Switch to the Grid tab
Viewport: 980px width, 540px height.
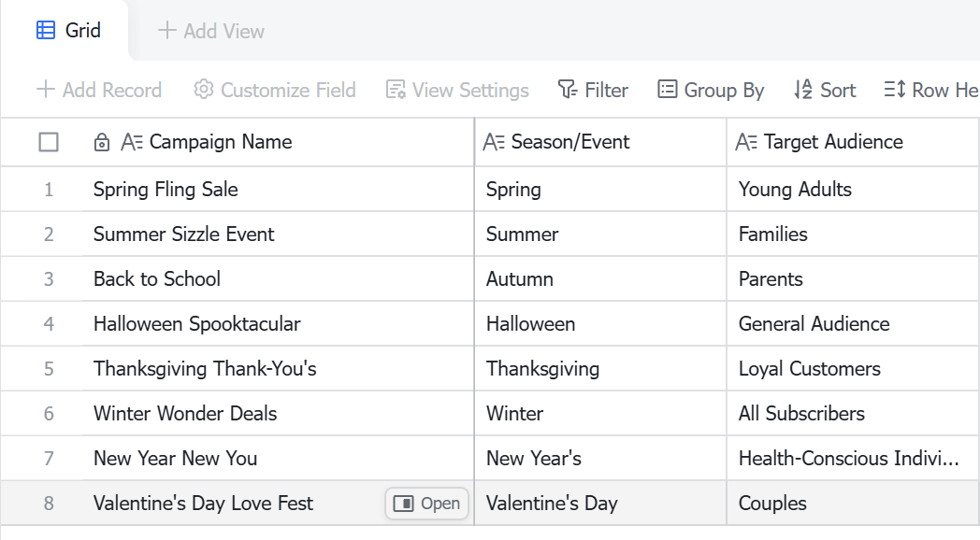click(68, 30)
